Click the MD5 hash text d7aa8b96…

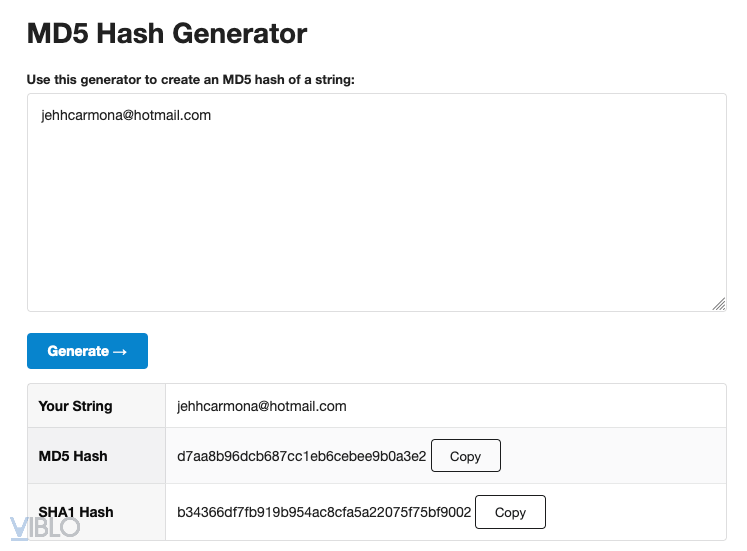[x=301, y=456]
